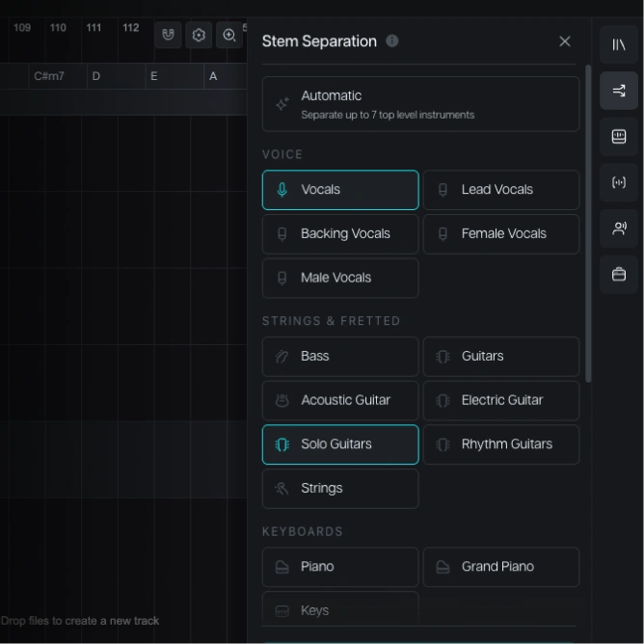The height and width of the screenshot is (644, 644).
Task: Enable Bass stem
Action: pos(340,357)
